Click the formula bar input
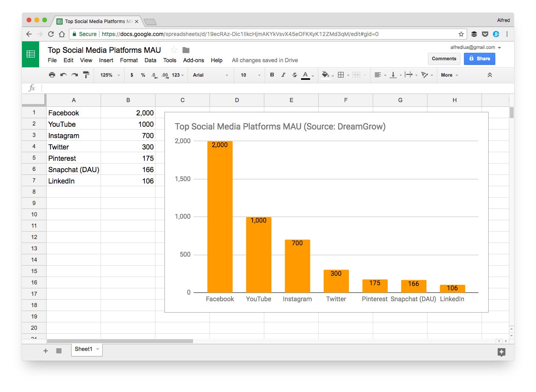Image resolution: width=536 pixels, height=392 pixels. [277, 88]
